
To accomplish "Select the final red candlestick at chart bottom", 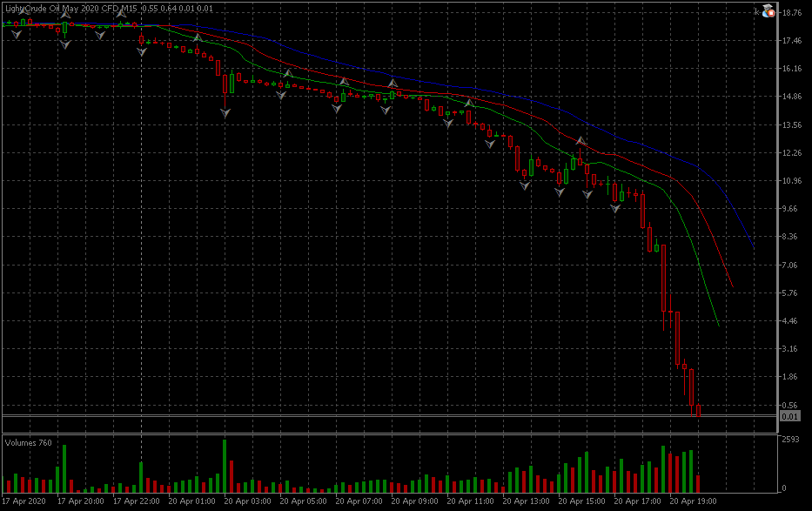I will click(698, 411).
